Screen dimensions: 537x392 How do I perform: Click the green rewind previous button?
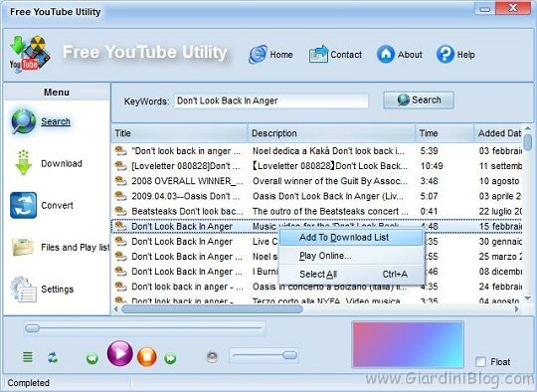pyautogui.click(x=92, y=359)
